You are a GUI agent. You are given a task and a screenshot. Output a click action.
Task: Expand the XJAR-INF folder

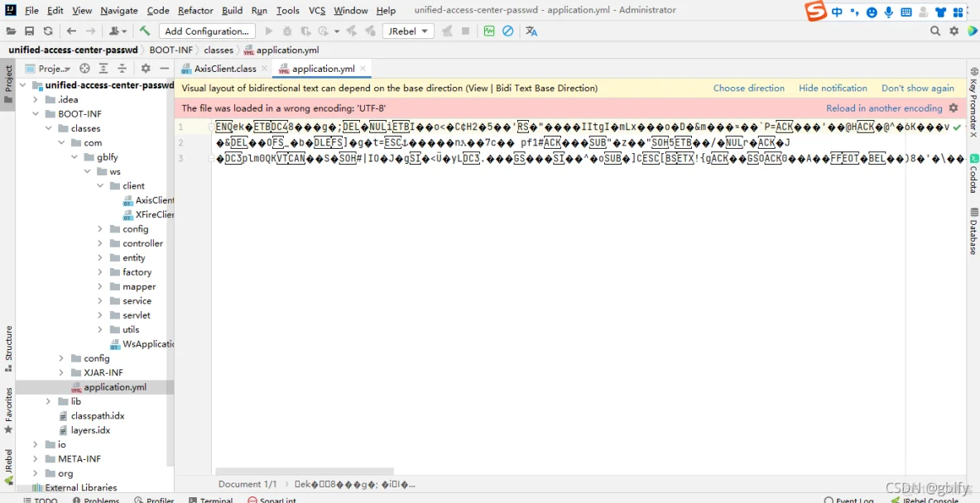(x=61, y=372)
